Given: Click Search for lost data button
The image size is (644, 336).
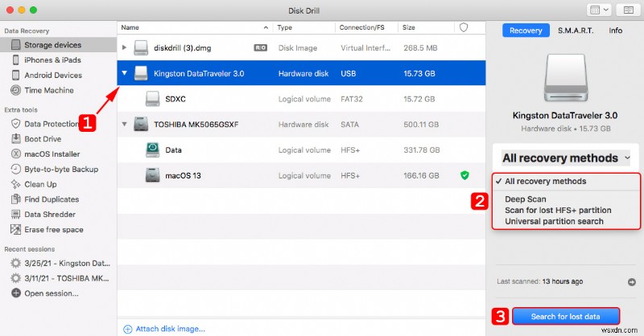Looking at the screenshot, I should click(566, 317).
